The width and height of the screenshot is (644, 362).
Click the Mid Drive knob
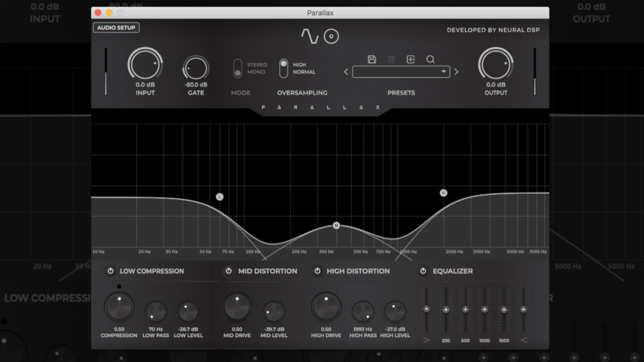click(x=237, y=307)
